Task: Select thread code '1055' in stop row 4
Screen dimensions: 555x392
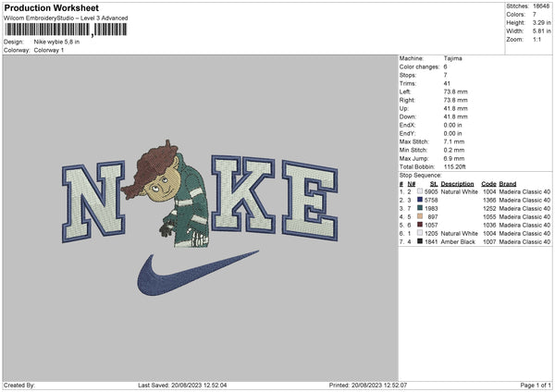Action: point(489,217)
